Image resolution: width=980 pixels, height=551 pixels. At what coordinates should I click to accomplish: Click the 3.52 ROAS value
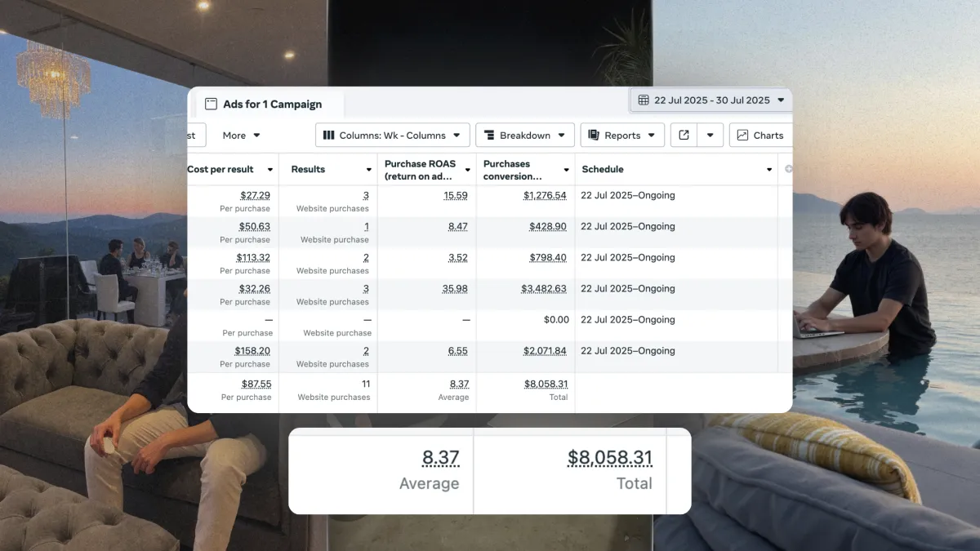point(458,258)
